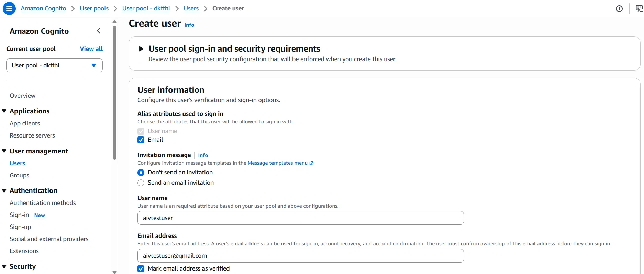Click the Users breadcrumb link
The height and width of the screenshot is (274, 644).
click(x=191, y=8)
